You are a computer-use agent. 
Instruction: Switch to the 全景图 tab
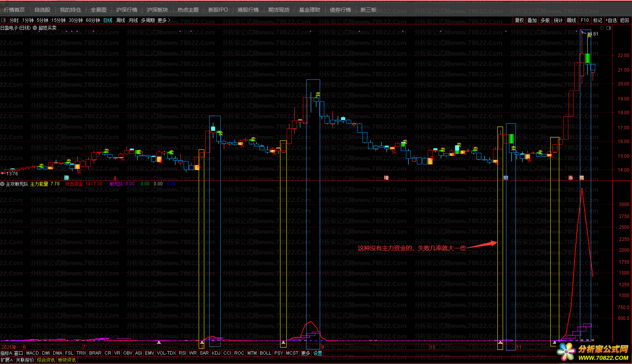[x=99, y=10]
